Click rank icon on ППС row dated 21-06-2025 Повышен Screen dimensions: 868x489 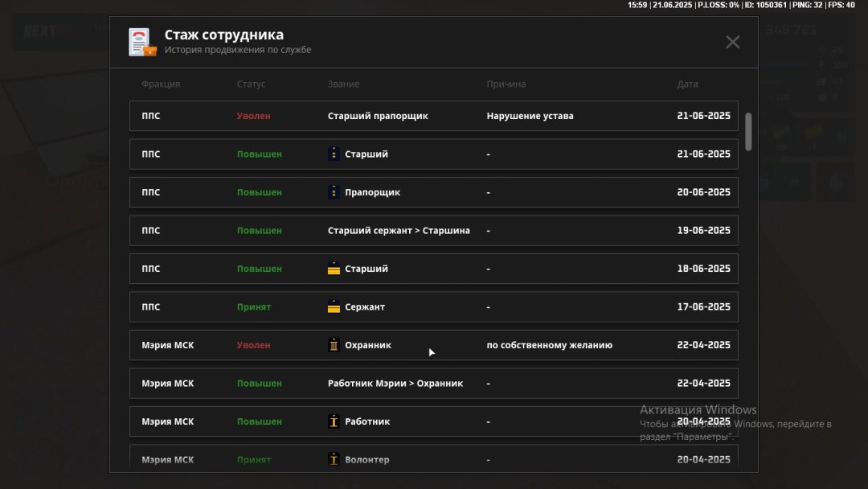point(334,154)
